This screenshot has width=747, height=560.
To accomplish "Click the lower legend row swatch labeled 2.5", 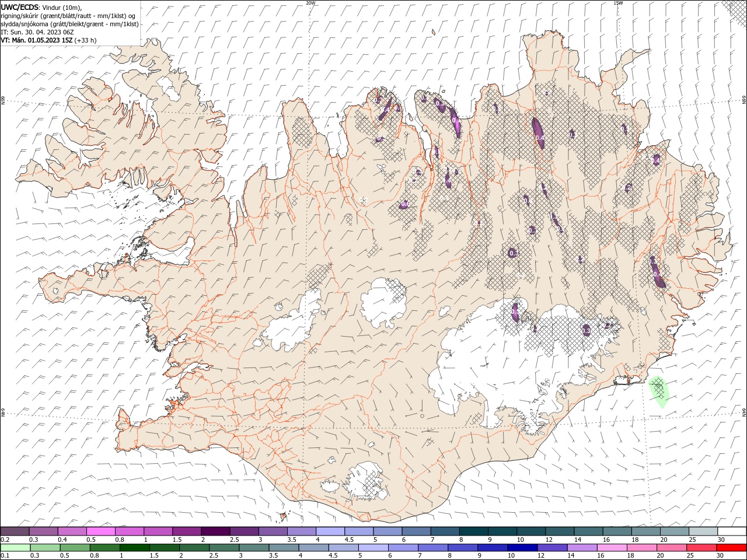I will 224,547.
